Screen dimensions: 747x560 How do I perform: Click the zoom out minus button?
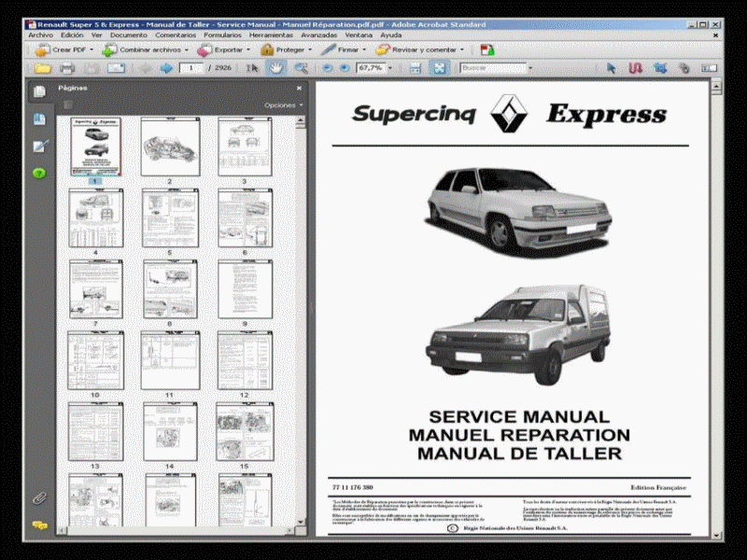pos(328,68)
